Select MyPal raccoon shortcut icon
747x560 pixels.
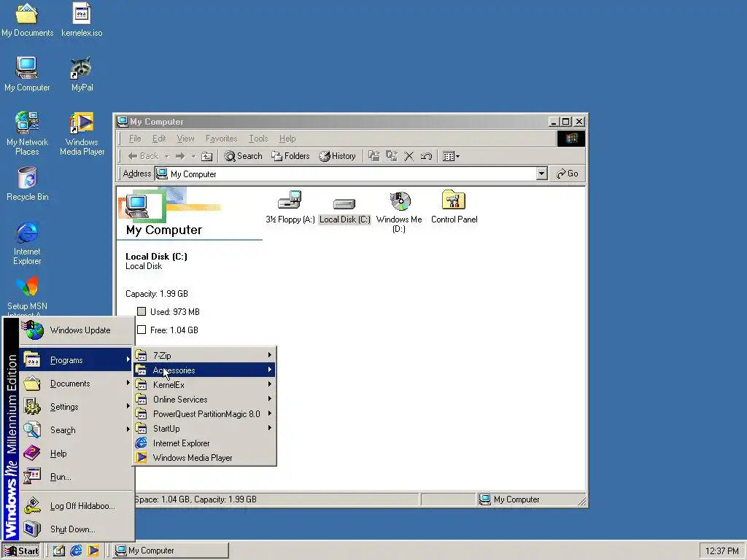(x=82, y=74)
